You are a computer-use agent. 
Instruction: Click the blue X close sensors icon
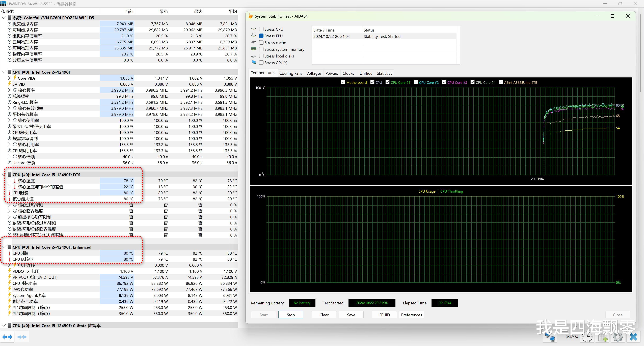(633, 337)
